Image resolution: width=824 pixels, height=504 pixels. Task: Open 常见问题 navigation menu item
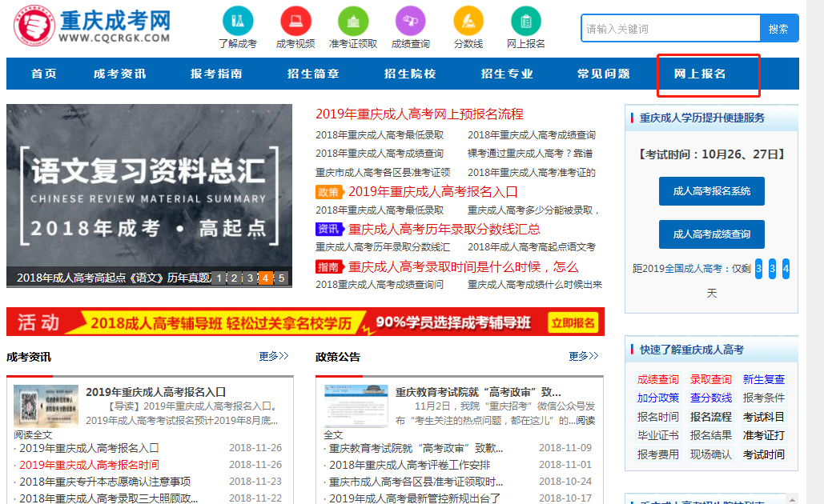604,74
